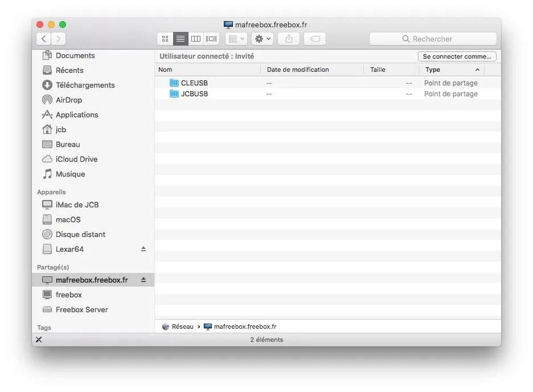
Task: Go back with the left arrow button
Action: (43, 39)
